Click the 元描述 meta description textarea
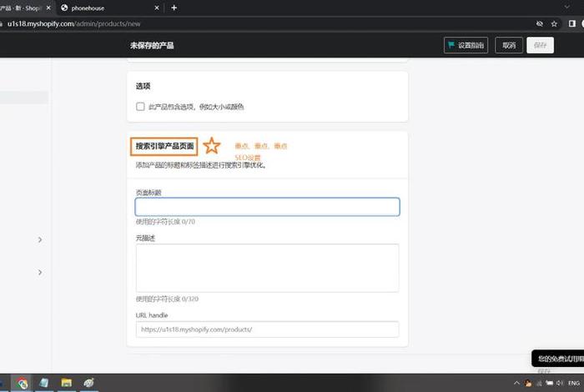Screen dimensions: 584x392 click(x=268, y=268)
